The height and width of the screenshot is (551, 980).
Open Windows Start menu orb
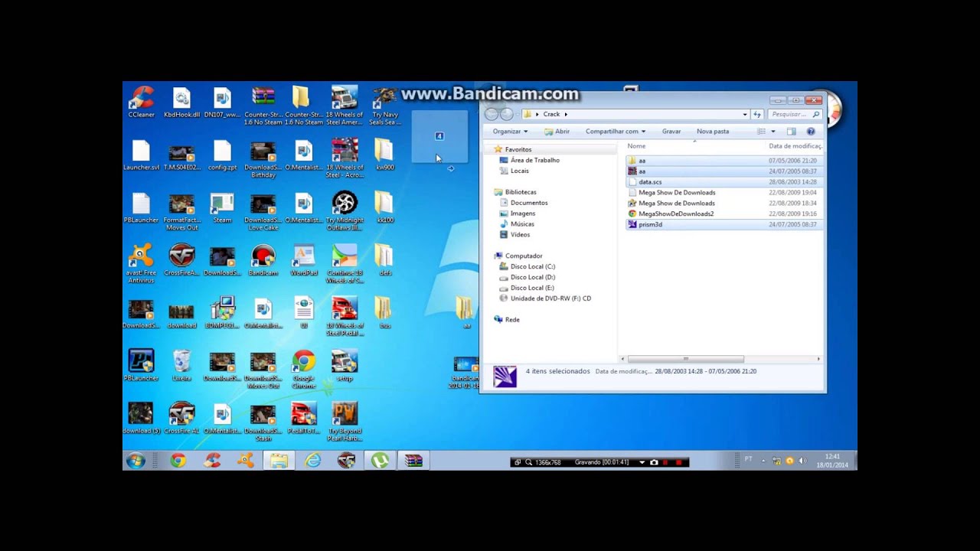136,461
